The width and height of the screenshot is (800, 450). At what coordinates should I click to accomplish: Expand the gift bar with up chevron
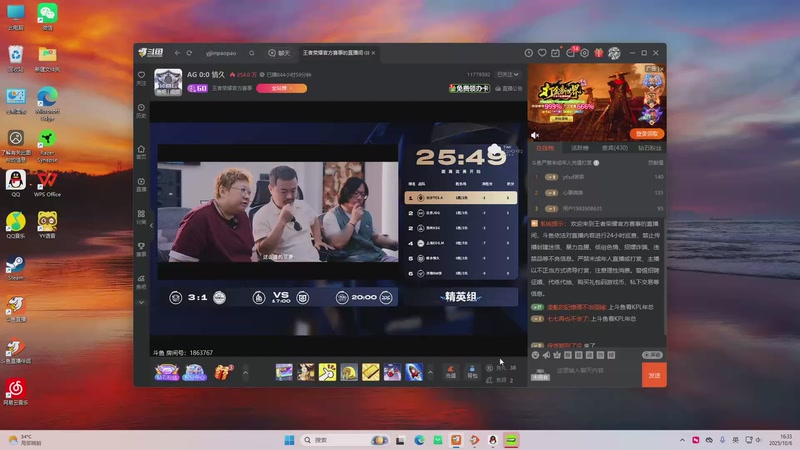tap(430, 372)
